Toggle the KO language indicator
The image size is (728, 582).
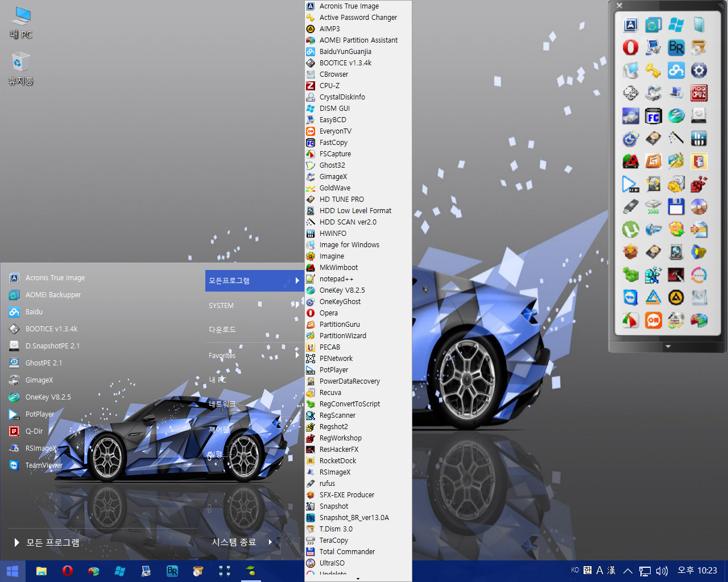point(575,570)
